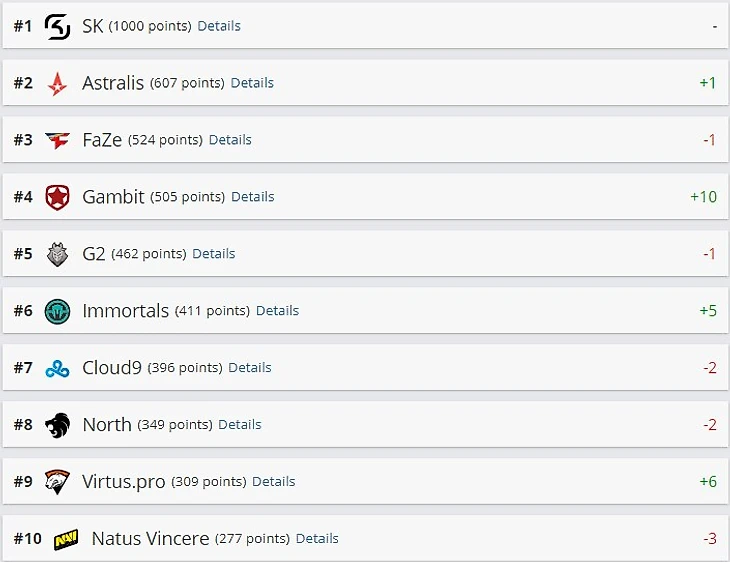Click the G2 samurai logo
Screen dimensions: 730x562
point(58,254)
